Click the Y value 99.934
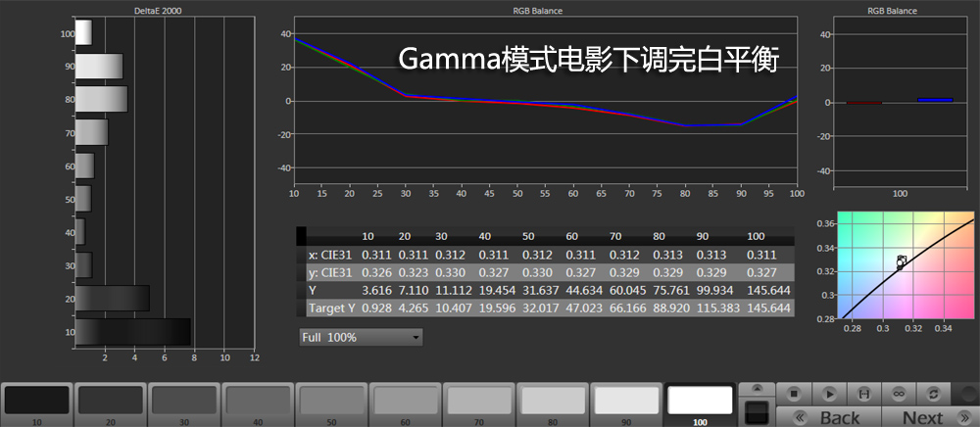 pos(715,290)
